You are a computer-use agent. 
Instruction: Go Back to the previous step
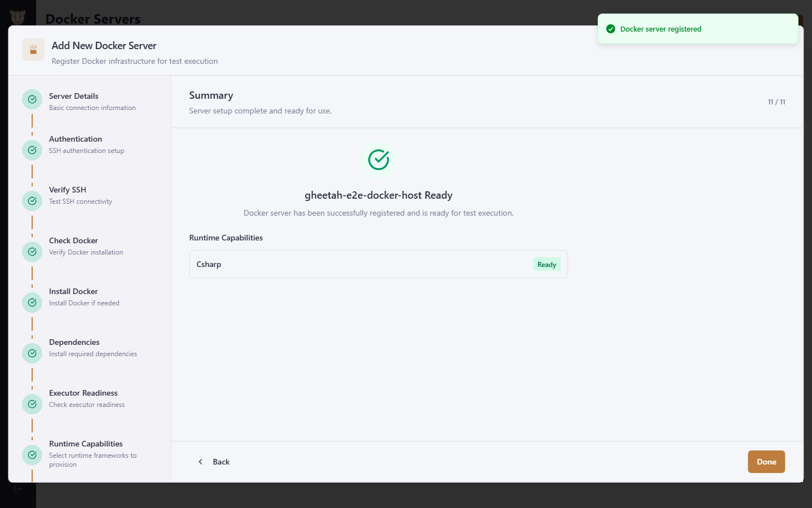(214, 462)
